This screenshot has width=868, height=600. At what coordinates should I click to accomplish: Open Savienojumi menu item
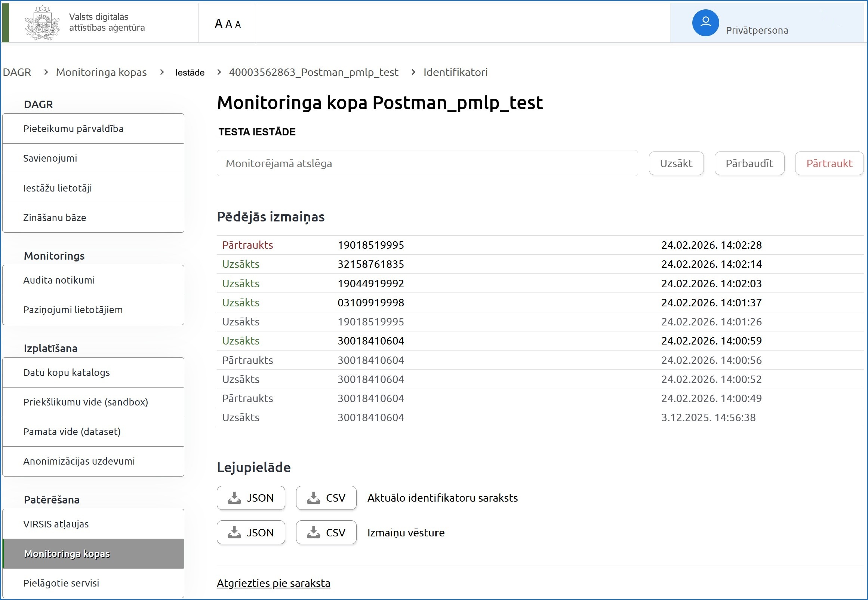point(93,158)
